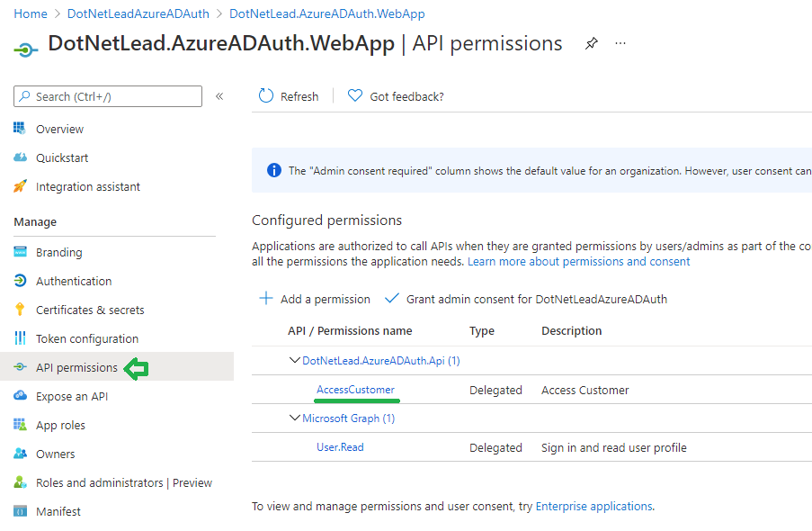Open the User.Read permission

click(x=340, y=447)
